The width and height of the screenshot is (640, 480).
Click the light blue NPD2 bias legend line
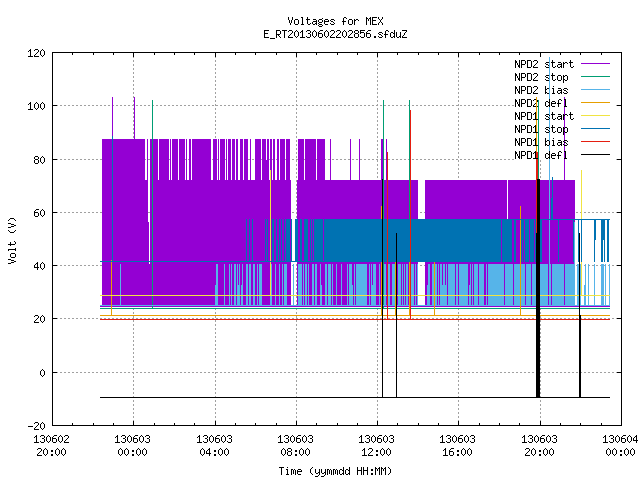[x=596, y=90]
